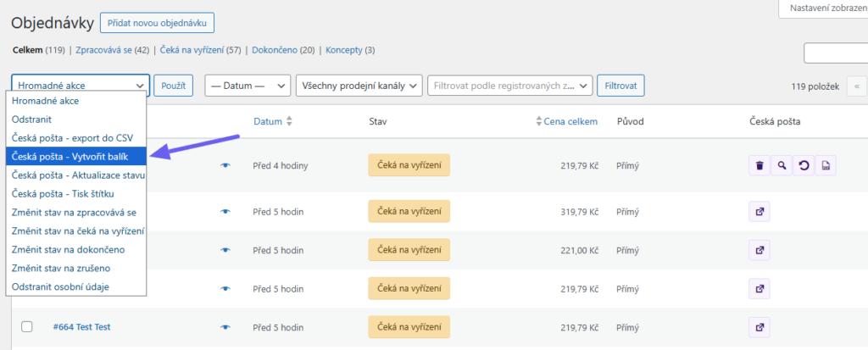This screenshot has height=350, width=868.
Task: Open the Hromadné akce bulk actions dropdown
Action: (x=81, y=86)
